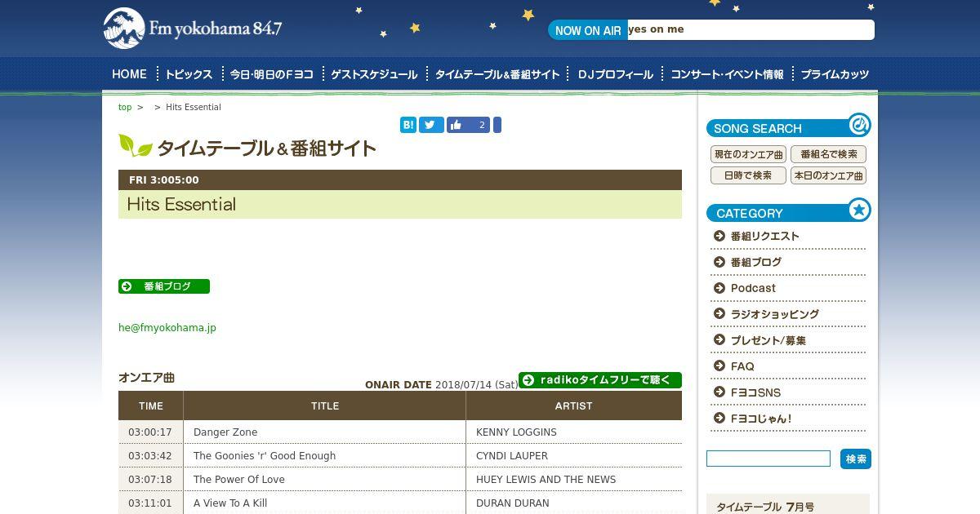The image size is (980, 514).
Task: Click the 検索 search button
Action: click(x=856, y=459)
